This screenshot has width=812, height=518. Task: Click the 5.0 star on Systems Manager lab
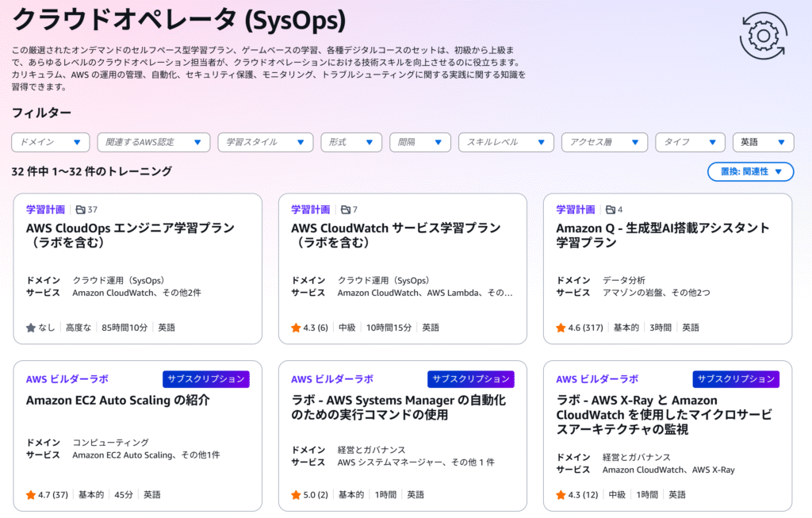(296, 495)
